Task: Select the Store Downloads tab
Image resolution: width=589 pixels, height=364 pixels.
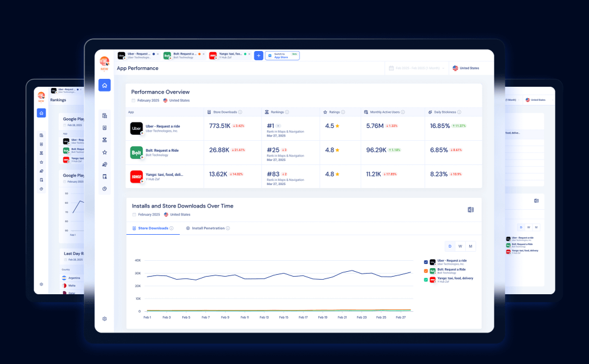Action: tap(153, 228)
